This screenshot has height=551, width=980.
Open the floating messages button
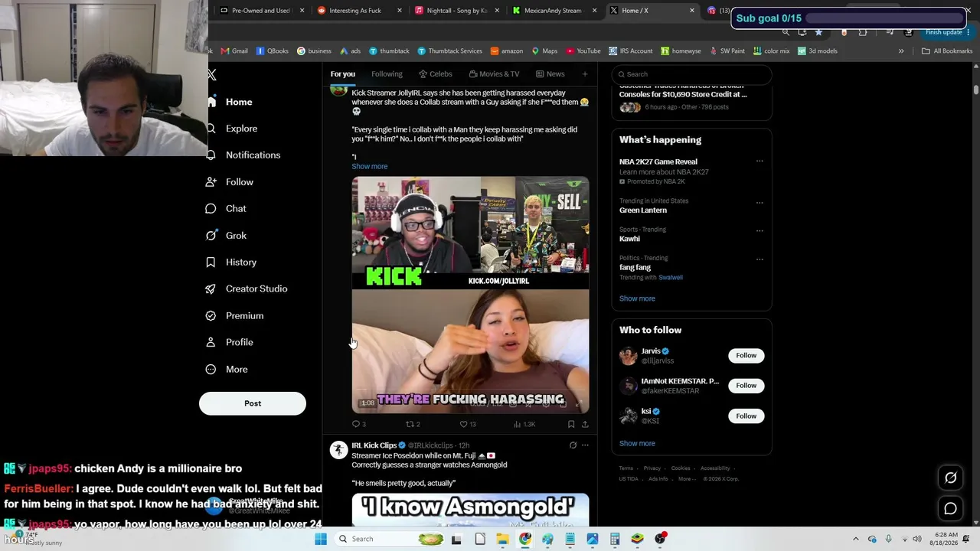[951, 508]
